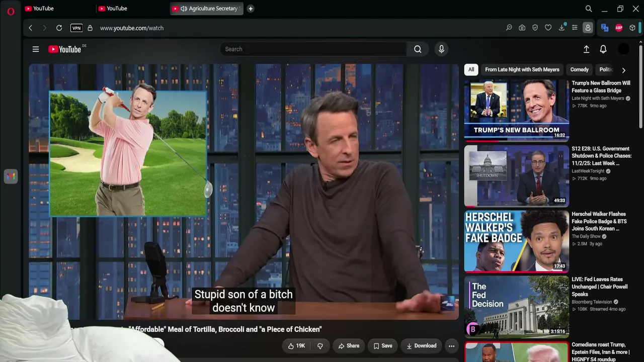Image resolution: width=644 pixels, height=362 pixels.
Task: Submit search with magnifier button
Action: pos(418,49)
